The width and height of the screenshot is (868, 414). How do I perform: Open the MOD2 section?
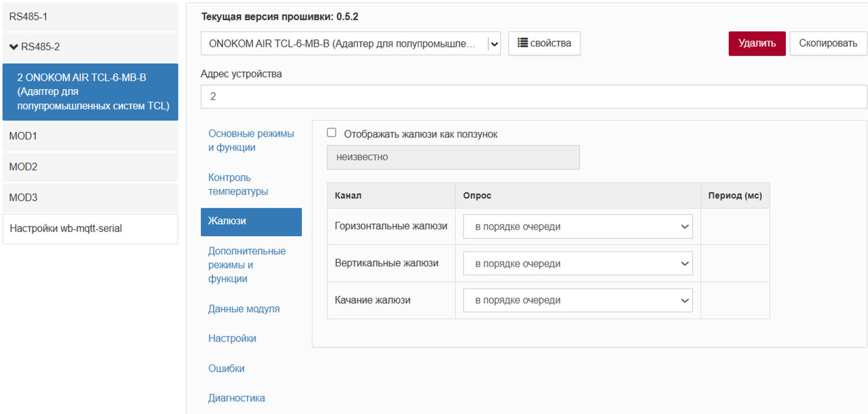(x=90, y=167)
